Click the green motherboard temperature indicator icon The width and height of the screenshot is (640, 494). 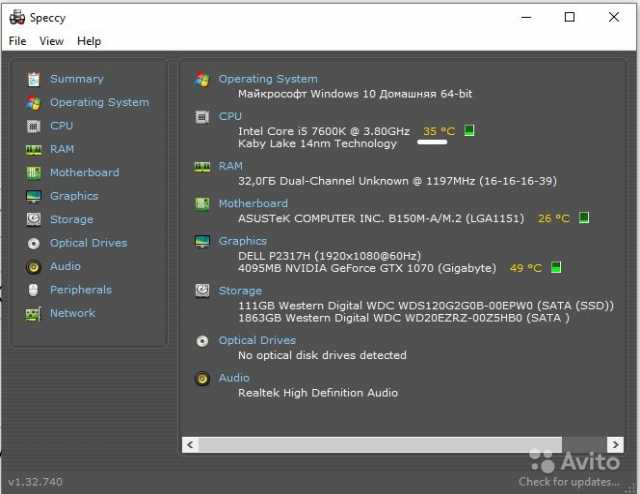point(584,218)
